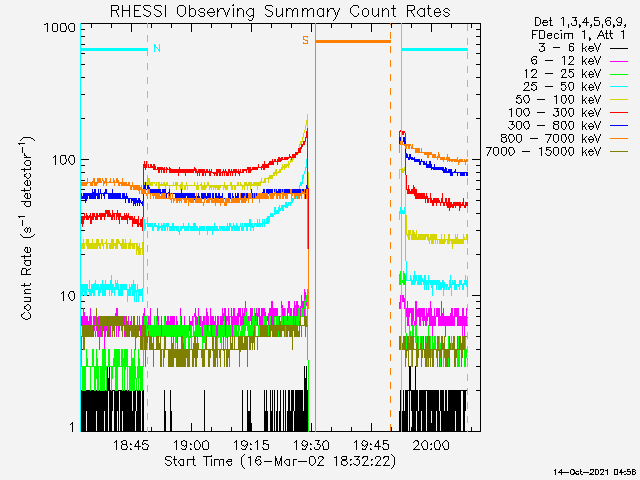
Task: Click the orange horizontal SAA interval bar
Action: click(353, 41)
